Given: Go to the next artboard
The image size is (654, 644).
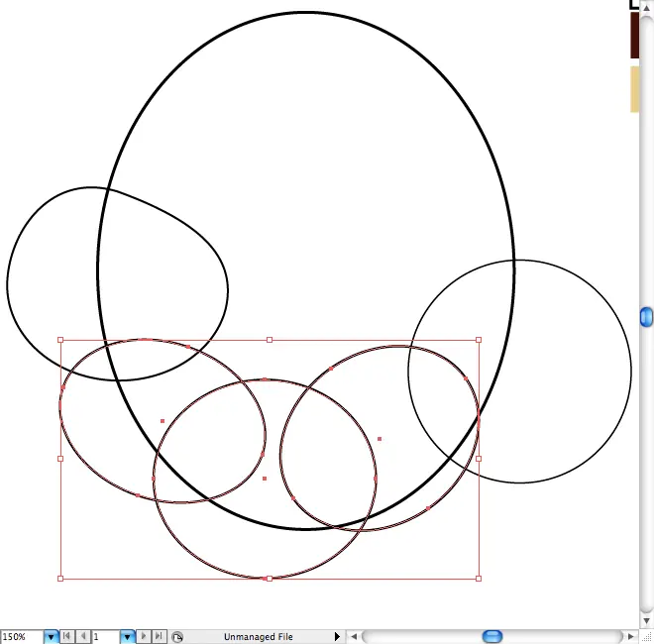Looking at the screenshot, I should [x=143, y=636].
